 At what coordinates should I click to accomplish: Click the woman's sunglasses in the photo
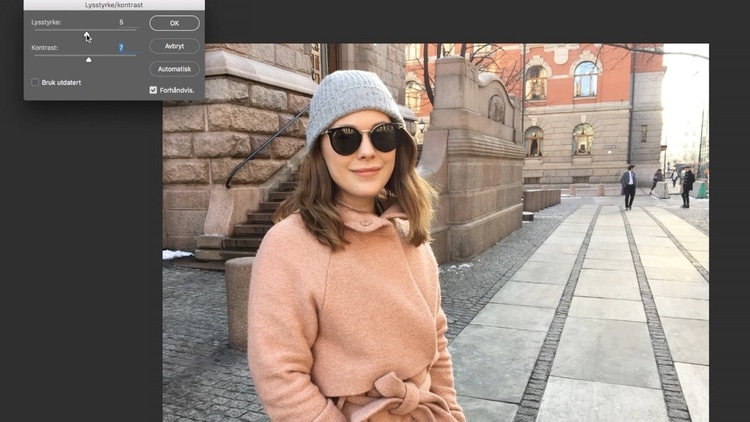(362, 138)
